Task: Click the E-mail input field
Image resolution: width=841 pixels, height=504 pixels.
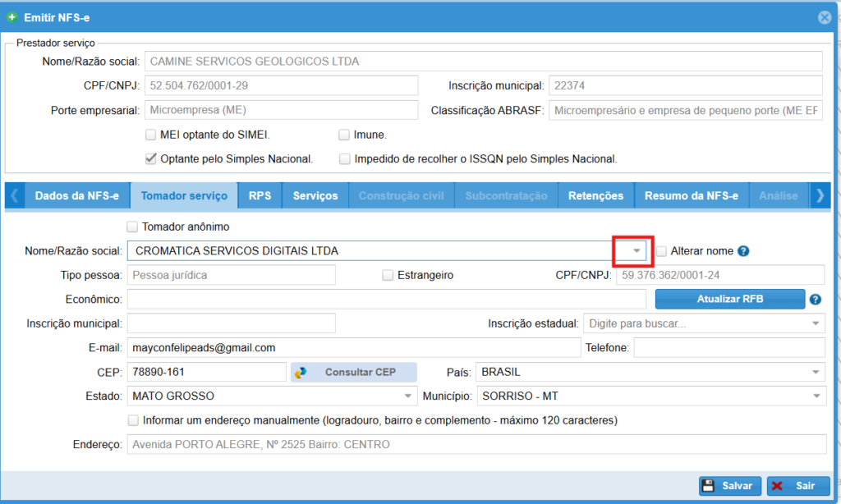Action: coord(353,348)
